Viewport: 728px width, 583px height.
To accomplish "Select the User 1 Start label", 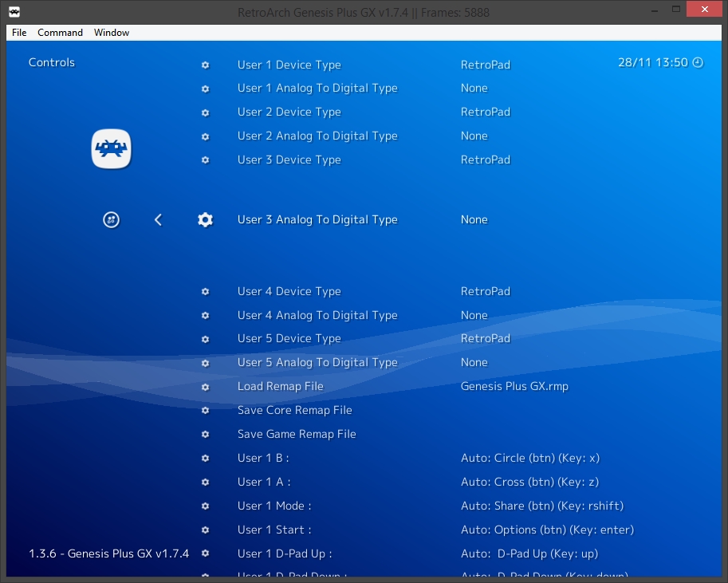I will (x=274, y=530).
